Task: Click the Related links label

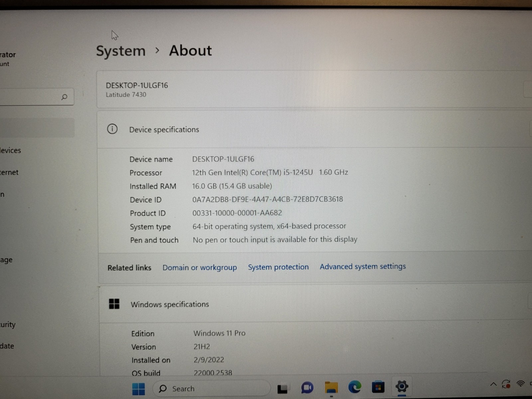Action: tap(129, 268)
